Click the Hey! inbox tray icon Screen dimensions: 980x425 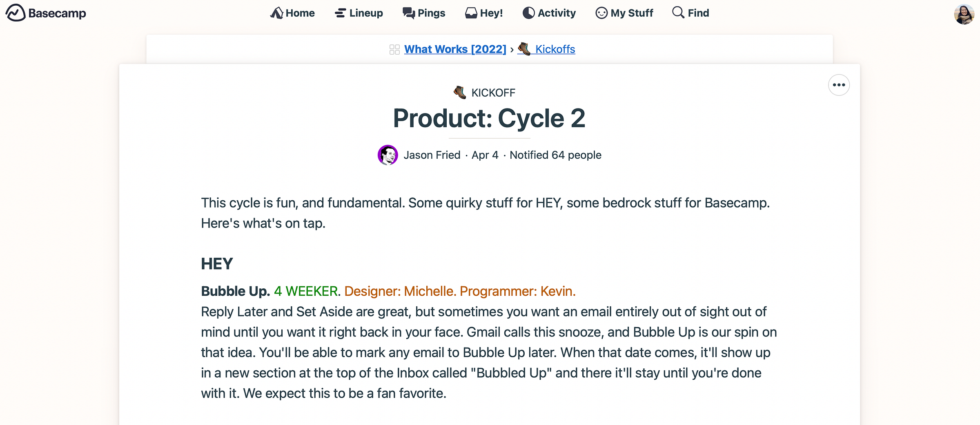click(471, 13)
